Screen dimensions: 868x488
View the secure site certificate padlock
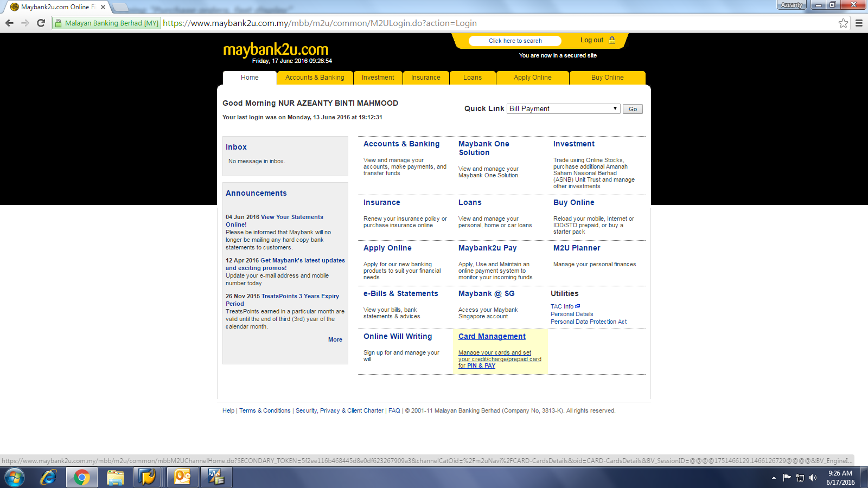[x=58, y=23]
